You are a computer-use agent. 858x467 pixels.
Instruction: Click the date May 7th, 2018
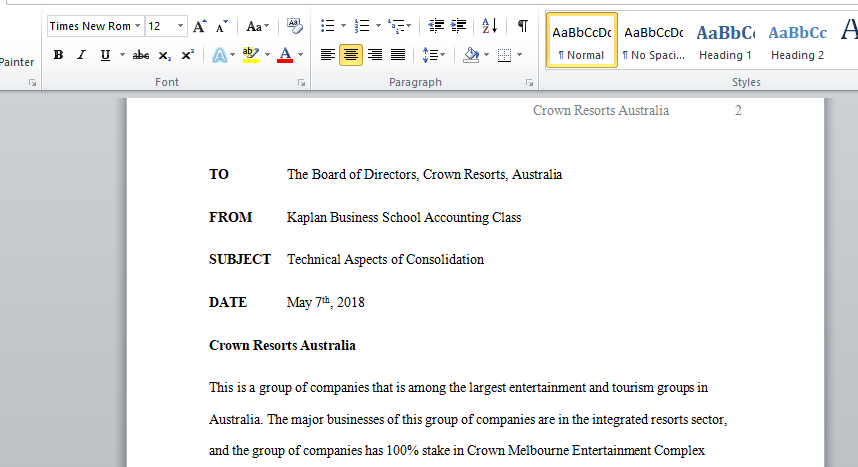tap(326, 302)
